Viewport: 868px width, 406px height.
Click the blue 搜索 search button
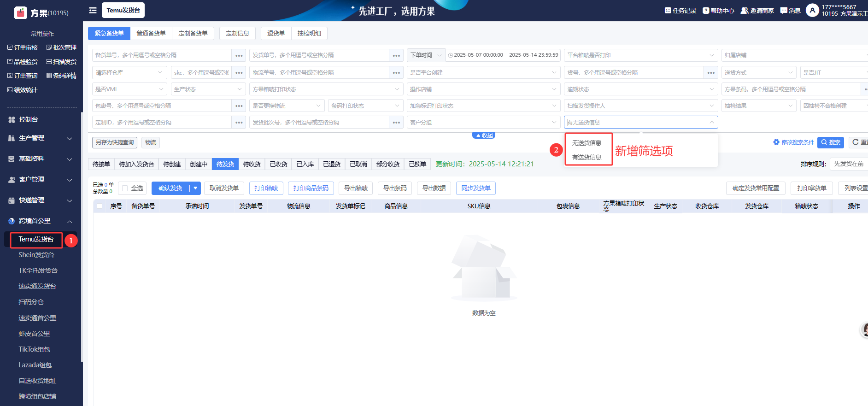point(830,142)
